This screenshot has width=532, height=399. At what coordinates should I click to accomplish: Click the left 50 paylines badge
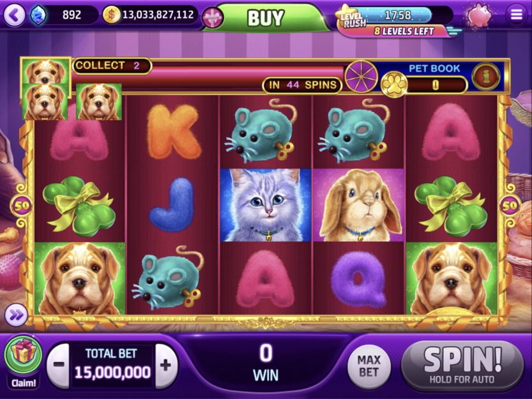[21, 206]
